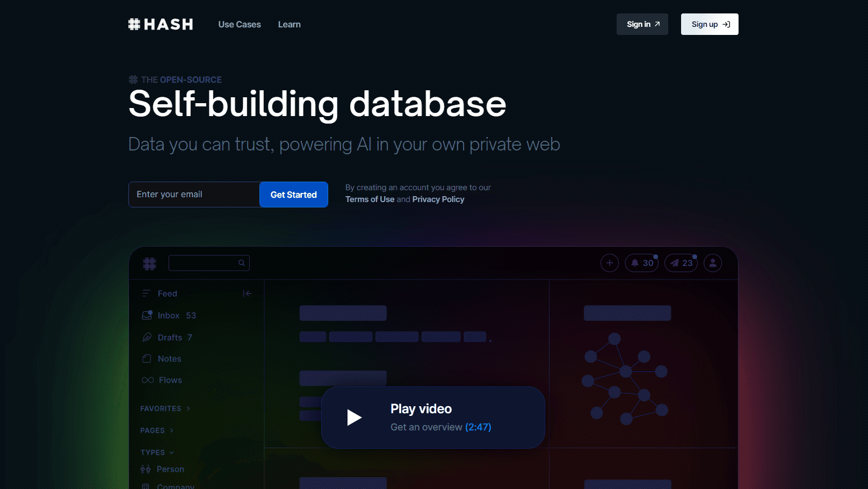
Task: Open Inbox 53 in the sidebar
Action: [x=177, y=315]
